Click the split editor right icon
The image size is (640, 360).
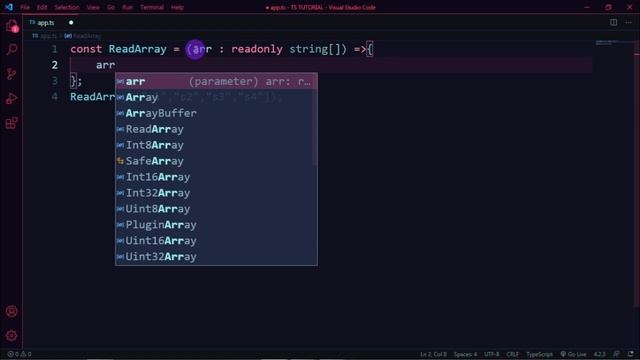(613, 22)
